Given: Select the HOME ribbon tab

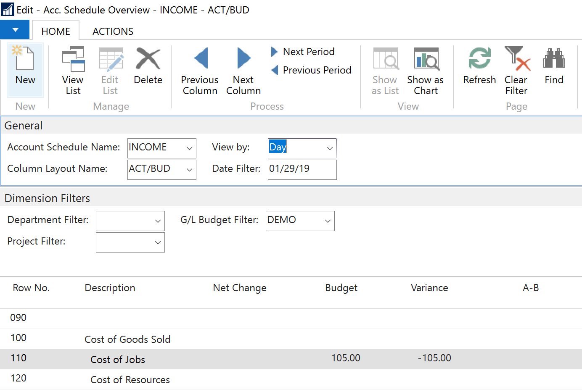Looking at the screenshot, I should pos(56,32).
